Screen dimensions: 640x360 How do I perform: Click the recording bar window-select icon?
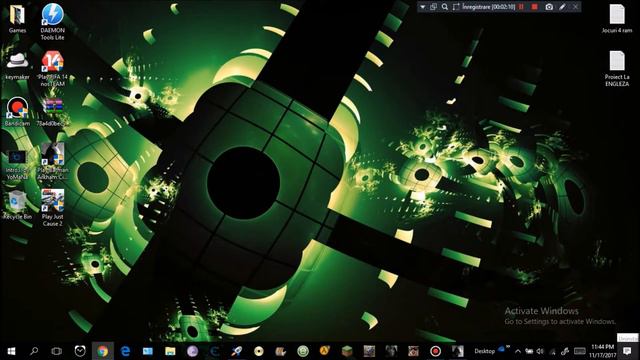[x=433, y=7]
